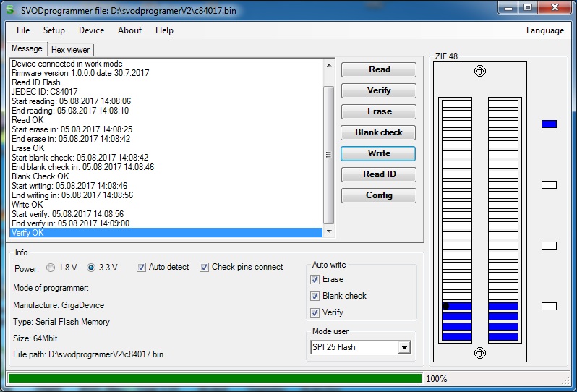Click the top ZIF socket crosshair marker
The width and height of the screenshot is (577, 392).
pos(479,71)
